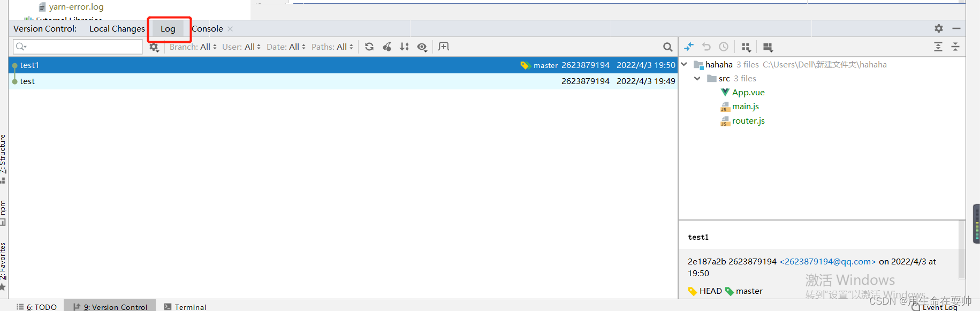This screenshot has width=980, height=311.
Task: Select the test commit row
Action: coord(343,81)
